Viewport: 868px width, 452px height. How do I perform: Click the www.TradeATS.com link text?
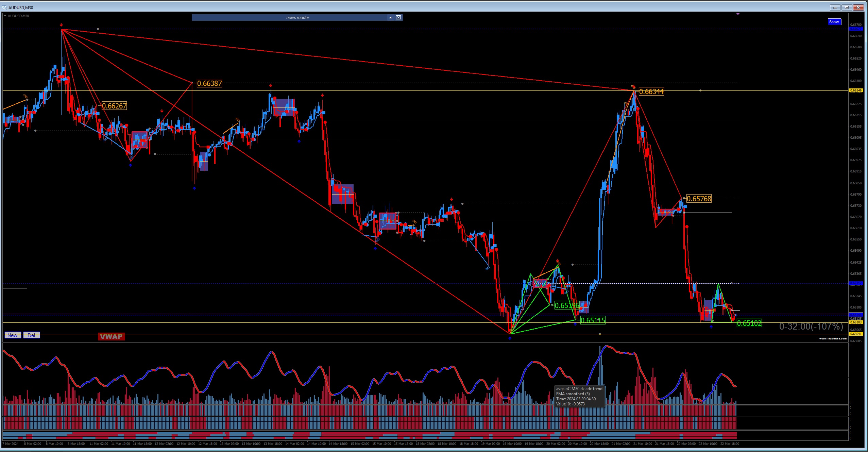[833, 338]
